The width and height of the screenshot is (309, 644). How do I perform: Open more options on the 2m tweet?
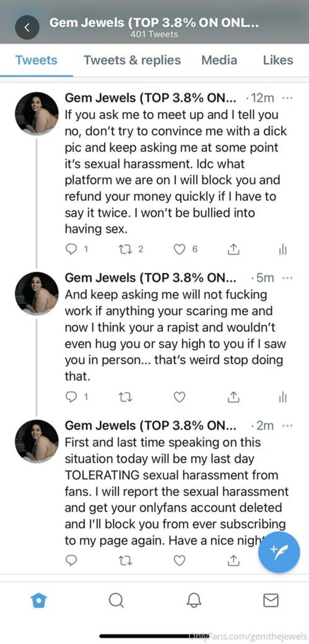click(287, 426)
